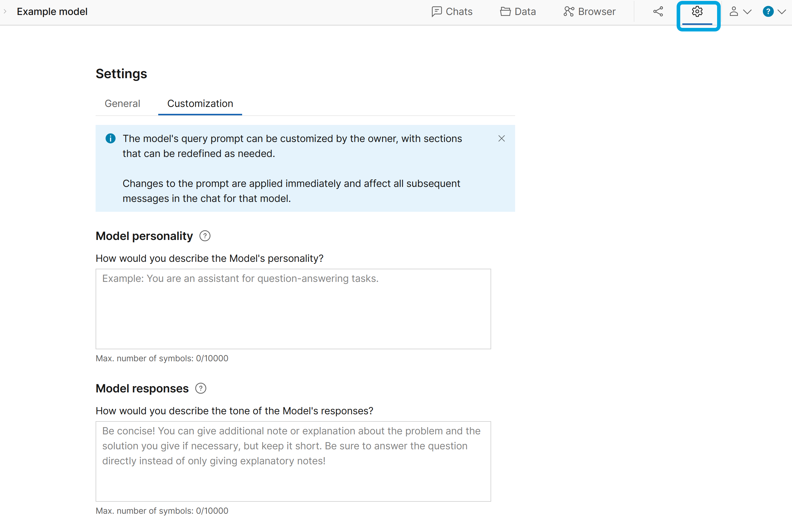The width and height of the screenshot is (792, 532).
Task: Focus the Model responses tone text area
Action: [293, 461]
